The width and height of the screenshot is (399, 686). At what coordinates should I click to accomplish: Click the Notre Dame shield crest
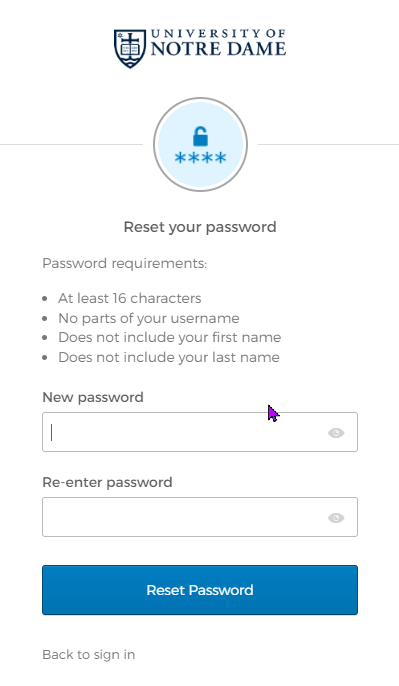click(x=130, y=49)
